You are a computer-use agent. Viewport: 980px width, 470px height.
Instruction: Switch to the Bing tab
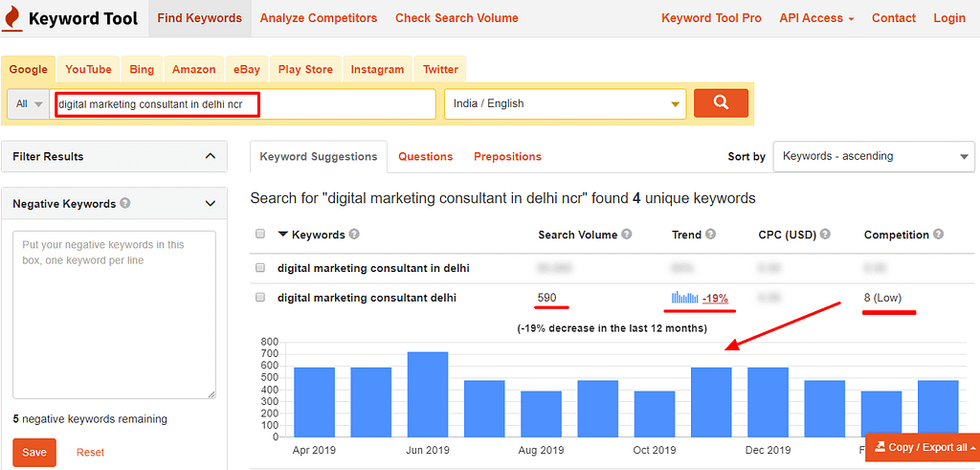(x=142, y=69)
